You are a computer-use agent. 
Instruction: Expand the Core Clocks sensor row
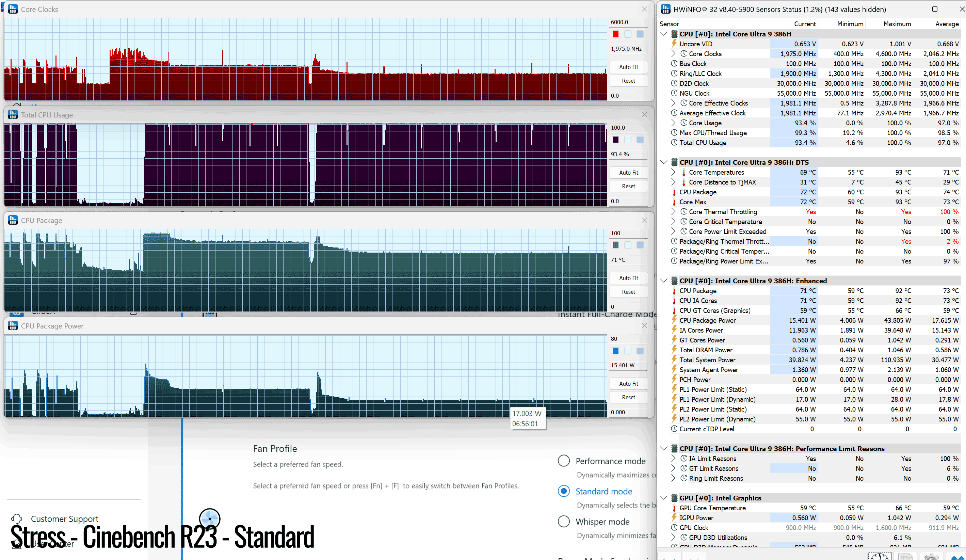click(x=673, y=54)
